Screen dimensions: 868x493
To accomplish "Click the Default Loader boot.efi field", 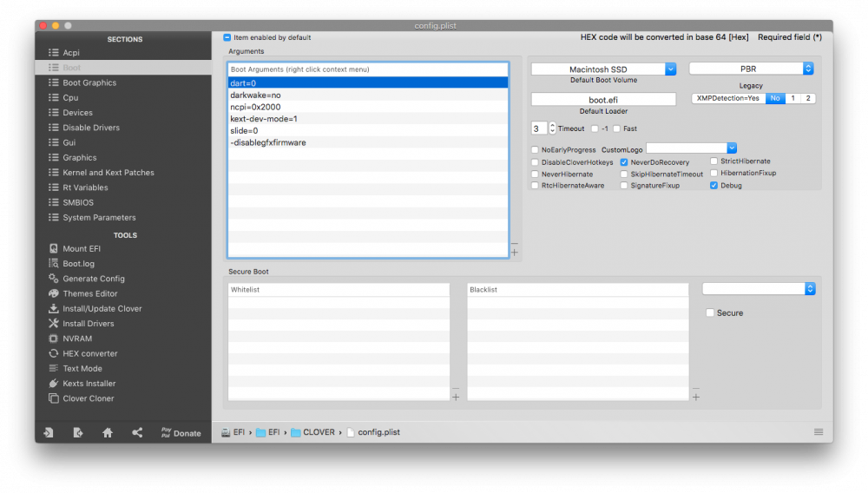I will point(603,100).
